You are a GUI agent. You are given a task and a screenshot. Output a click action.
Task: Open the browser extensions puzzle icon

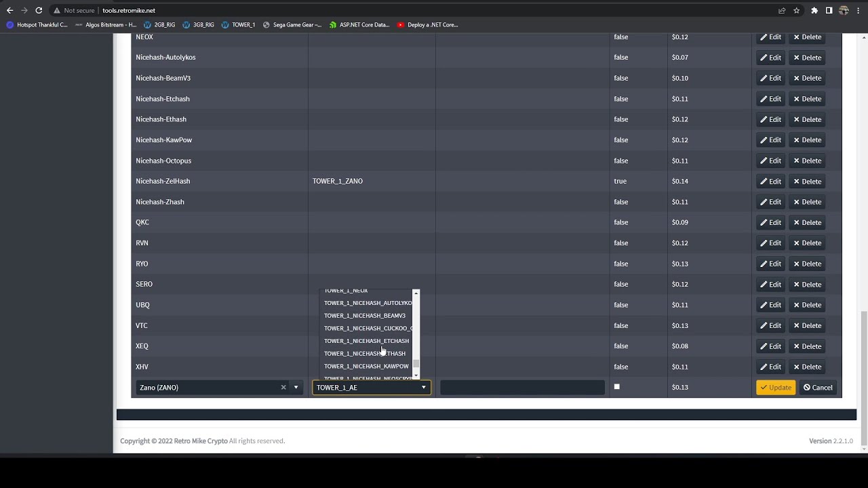pyautogui.click(x=814, y=10)
